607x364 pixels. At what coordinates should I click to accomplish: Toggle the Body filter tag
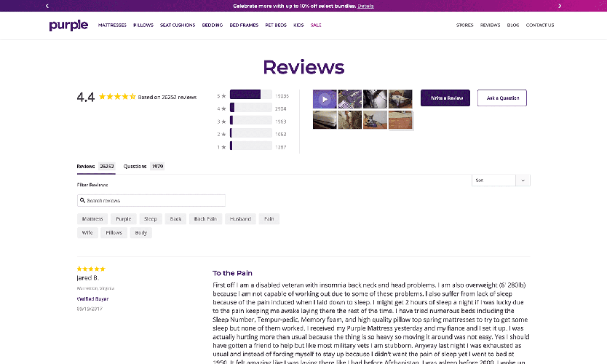[x=141, y=233]
